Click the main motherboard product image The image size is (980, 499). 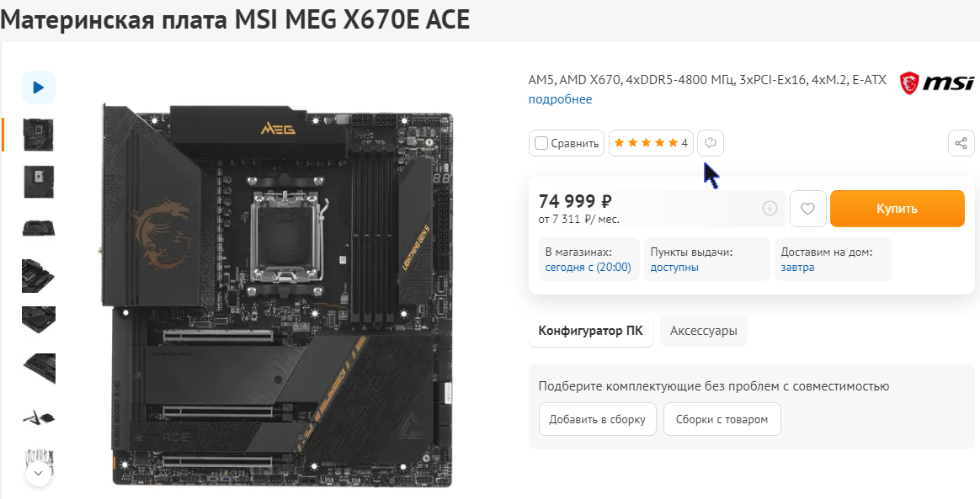click(277, 295)
